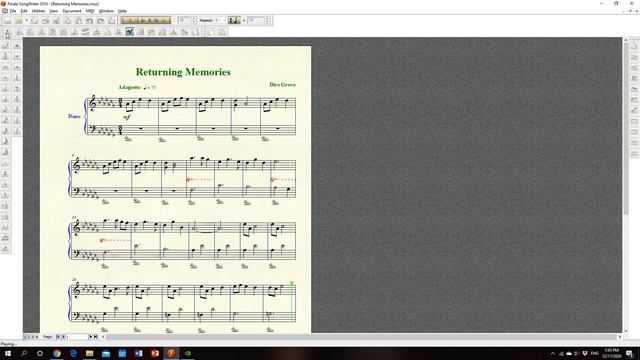Open the notification center icon

[x=630, y=353]
